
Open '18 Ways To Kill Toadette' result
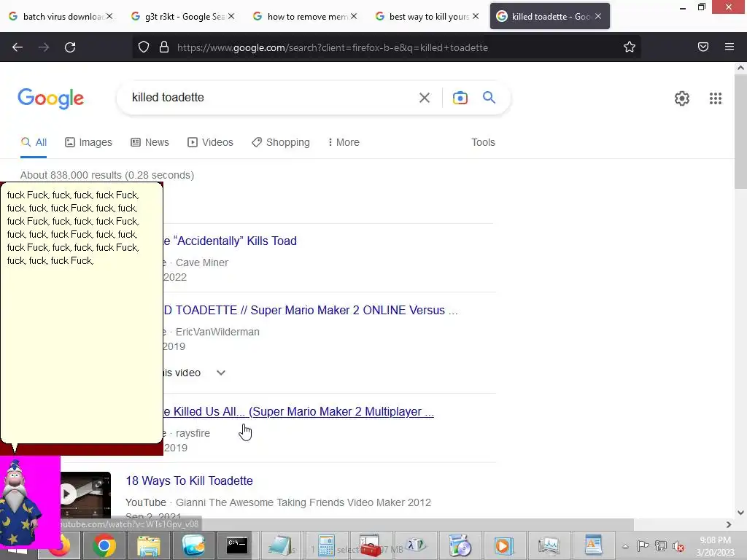point(189,481)
